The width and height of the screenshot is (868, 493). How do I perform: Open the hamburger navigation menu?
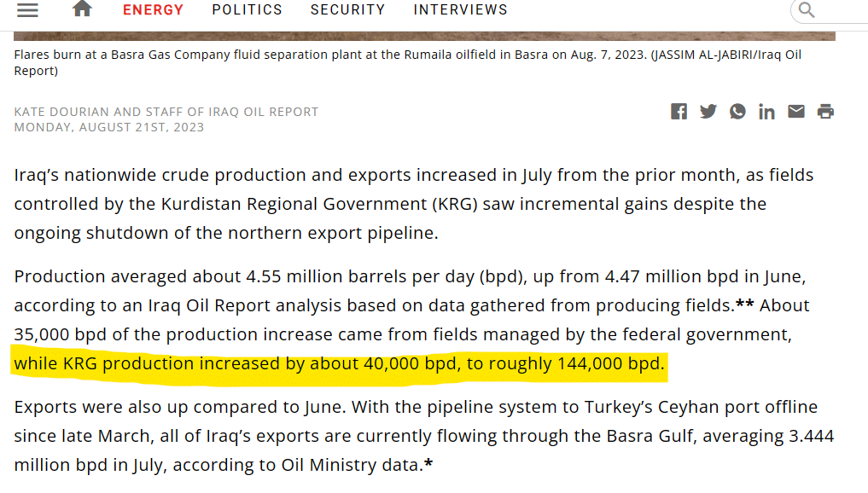tap(27, 10)
